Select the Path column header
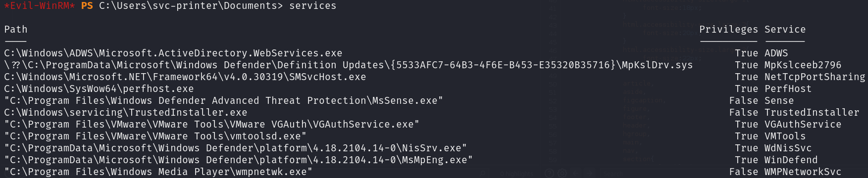The height and width of the screenshot is (178, 868). [16, 30]
